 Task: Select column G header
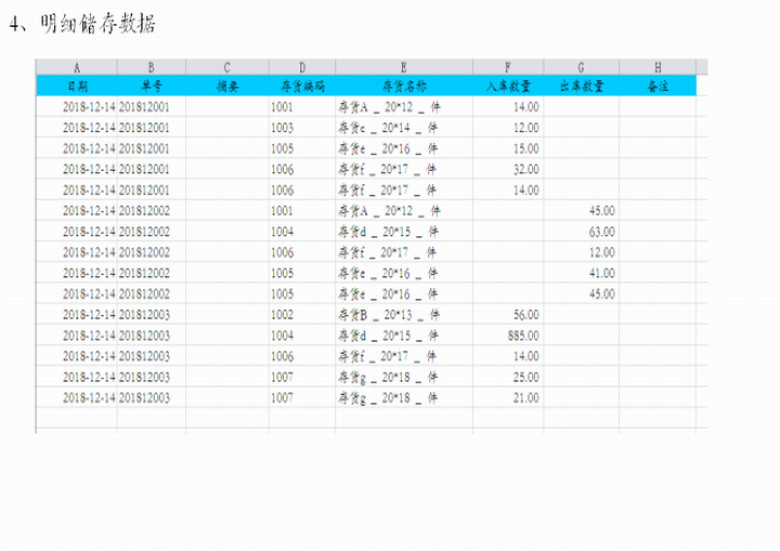tap(581, 67)
